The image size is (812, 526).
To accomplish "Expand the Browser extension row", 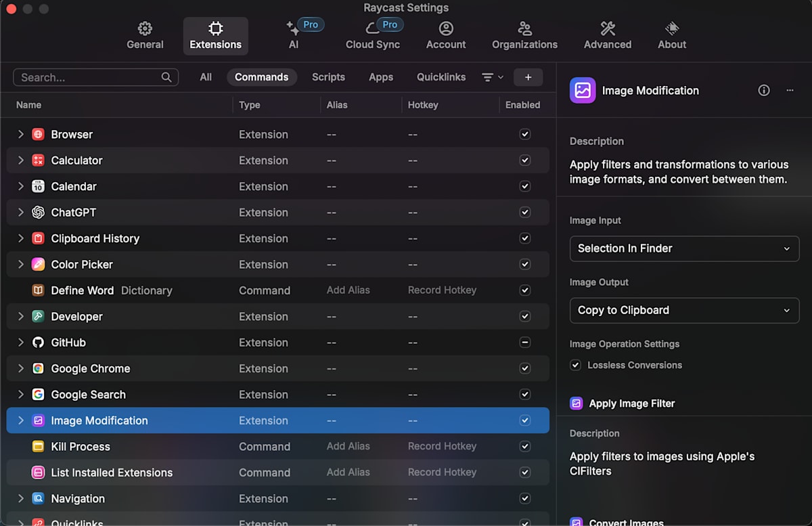I will coord(20,134).
